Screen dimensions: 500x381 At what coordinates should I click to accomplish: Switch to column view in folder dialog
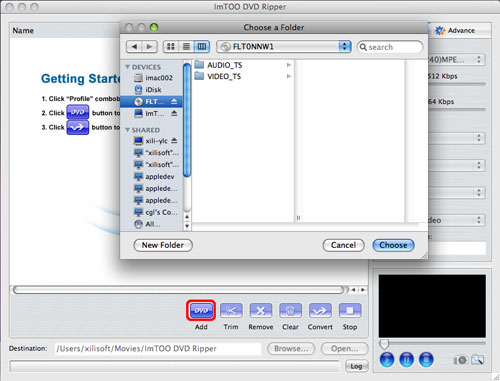click(202, 46)
